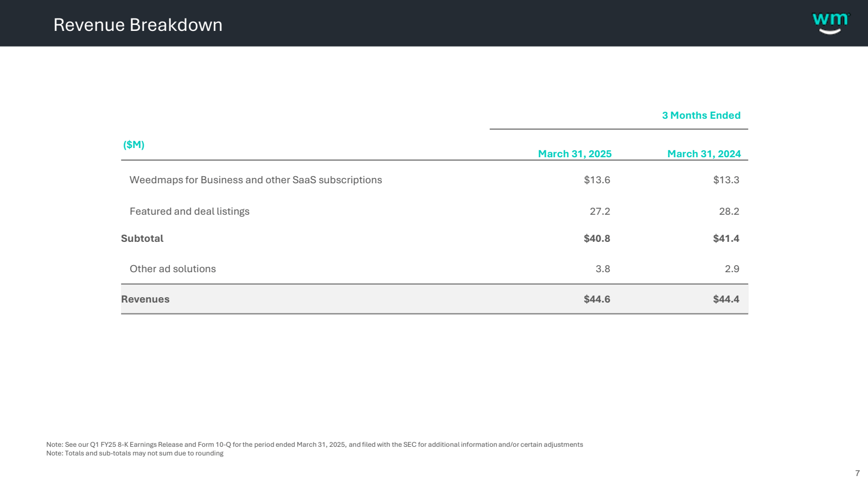The height and width of the screenshot is (488, 868).
Task: Click the 'March 31, 2025' column header
Action: point(575,154)
